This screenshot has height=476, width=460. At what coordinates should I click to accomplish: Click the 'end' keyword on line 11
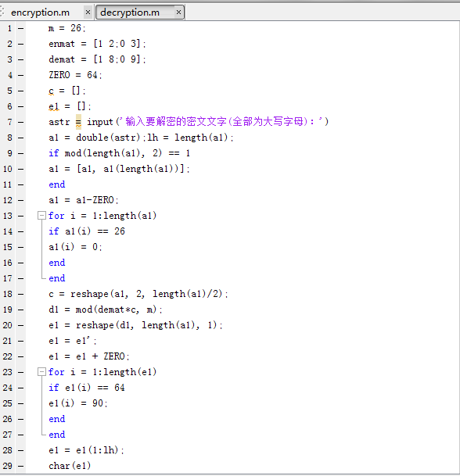(x=57, y=184)
